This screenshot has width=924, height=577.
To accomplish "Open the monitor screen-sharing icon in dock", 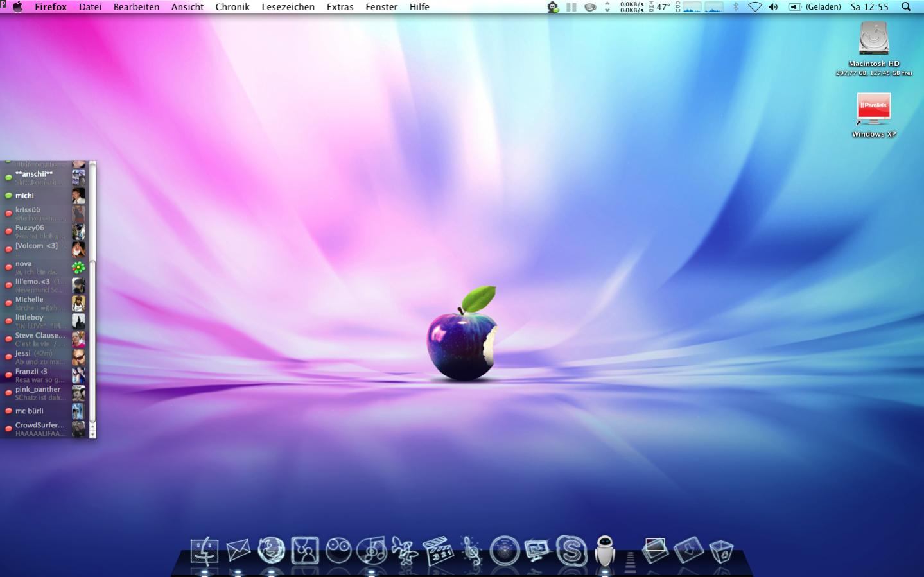I will click(x=537, y=551).
